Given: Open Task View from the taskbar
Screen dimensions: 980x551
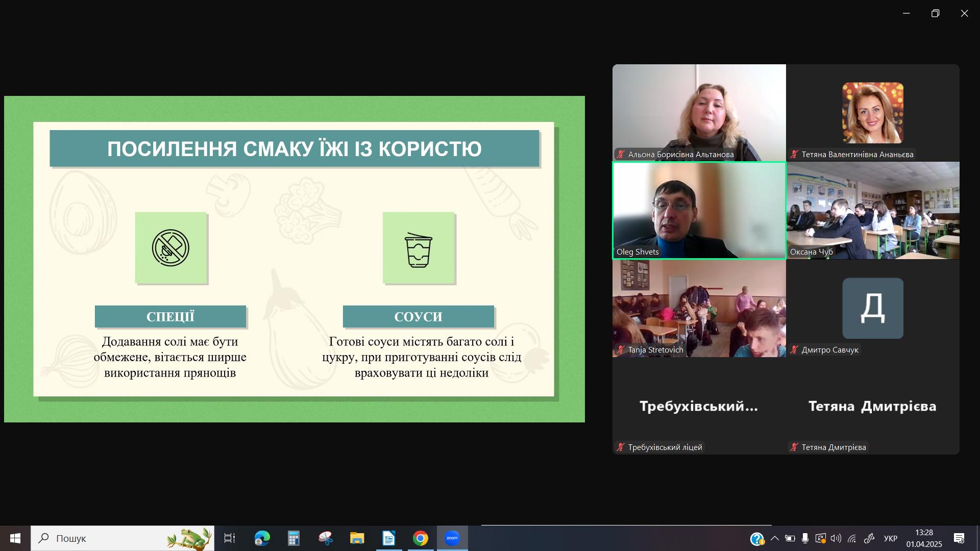Looking at the screenshot, I should pyautogui.click(x=230, y=538).
